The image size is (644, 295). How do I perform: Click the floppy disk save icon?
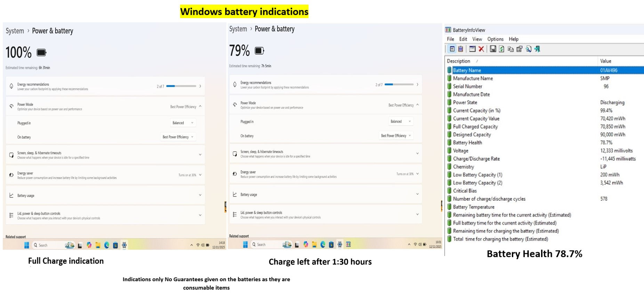(x=493, y=49)
